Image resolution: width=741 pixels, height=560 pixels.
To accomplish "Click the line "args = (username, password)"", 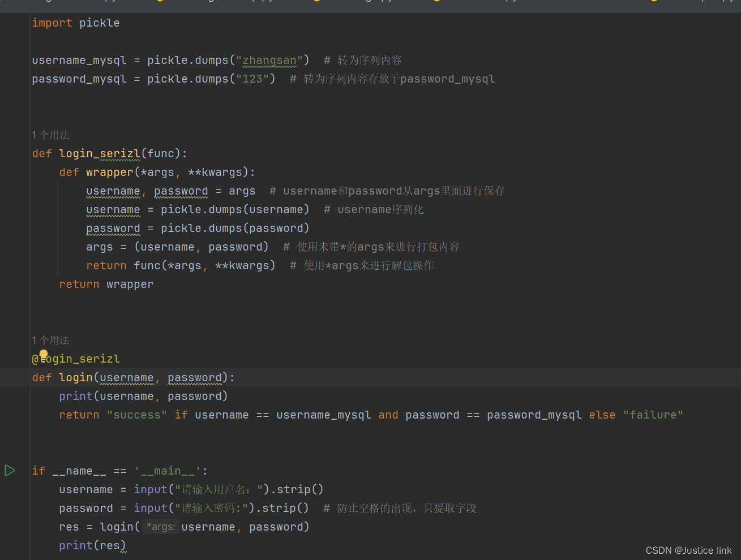I will pyautogui.click(x=178, y=247).
